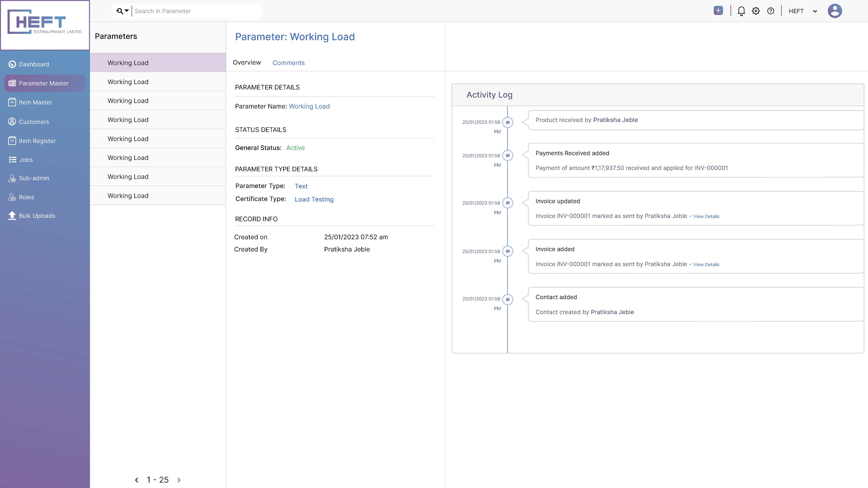Screen dimensions: 868x488
Task: Open the settings gear icon
Action: point(756,11)
